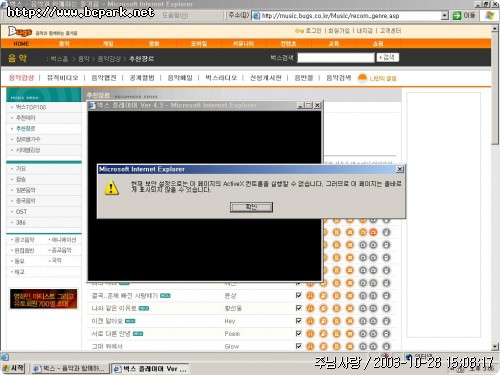Open the 커뮤니티 tab in orange navigation
Viewport: 500px width, 375px height.
click(243, 44)
